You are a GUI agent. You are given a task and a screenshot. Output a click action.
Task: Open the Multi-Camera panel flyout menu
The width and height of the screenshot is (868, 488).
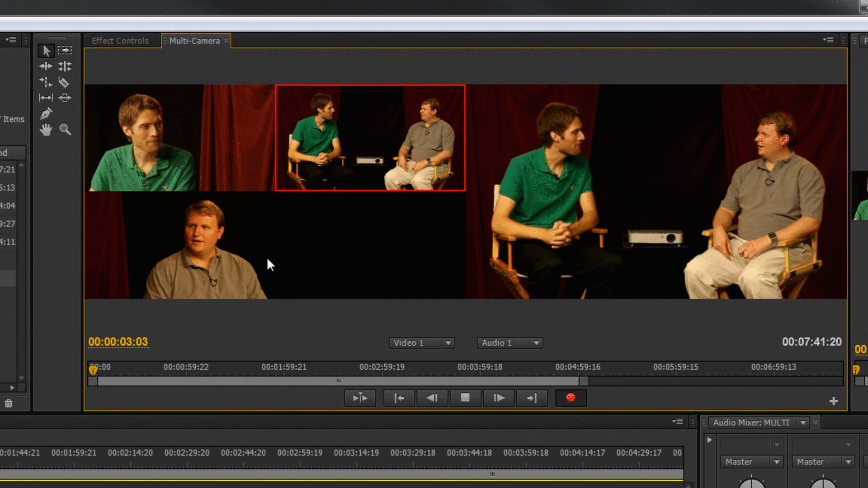pos(828,40)
